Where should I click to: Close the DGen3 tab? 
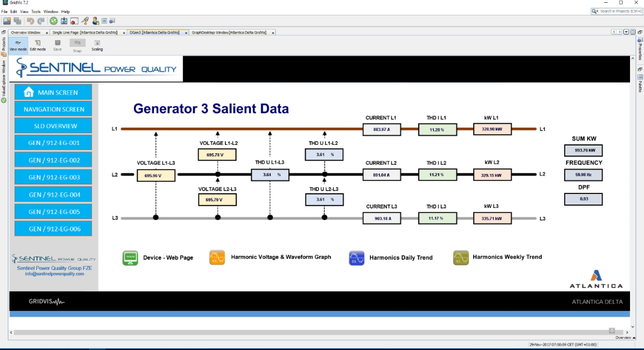(x=186, y=33)
